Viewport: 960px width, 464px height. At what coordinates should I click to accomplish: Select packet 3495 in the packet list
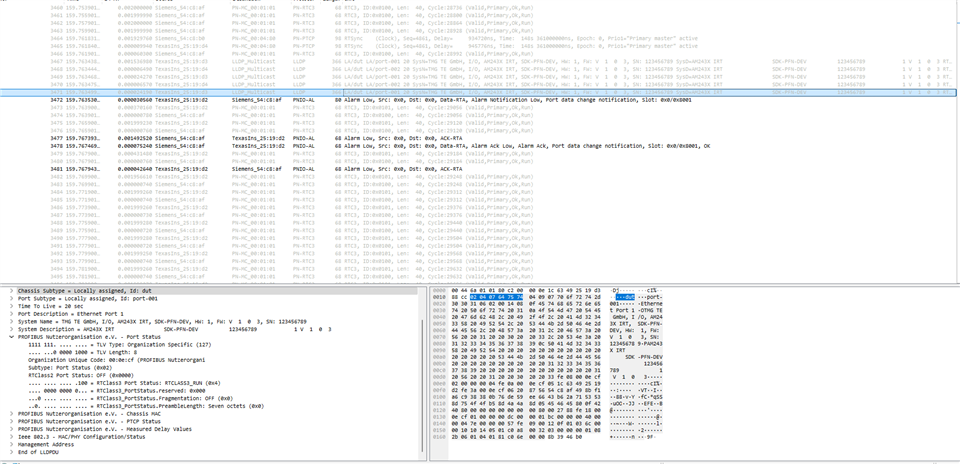pos(480,276)
